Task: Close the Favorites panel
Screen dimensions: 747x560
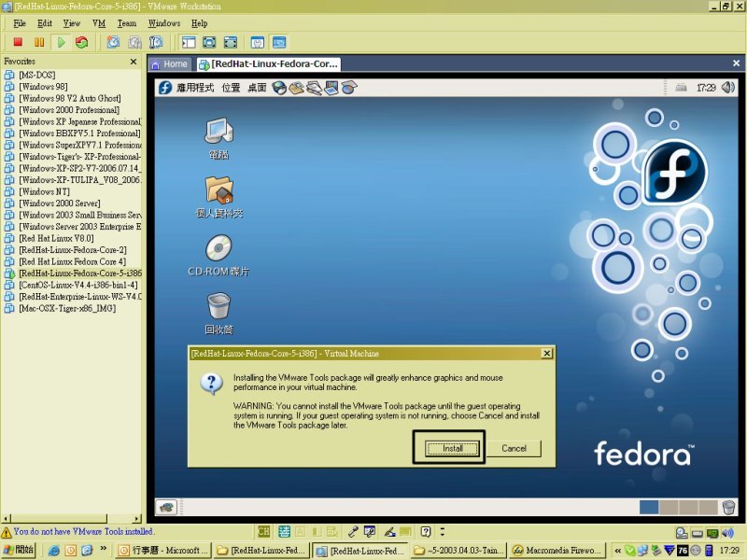Action: (134, 62)
